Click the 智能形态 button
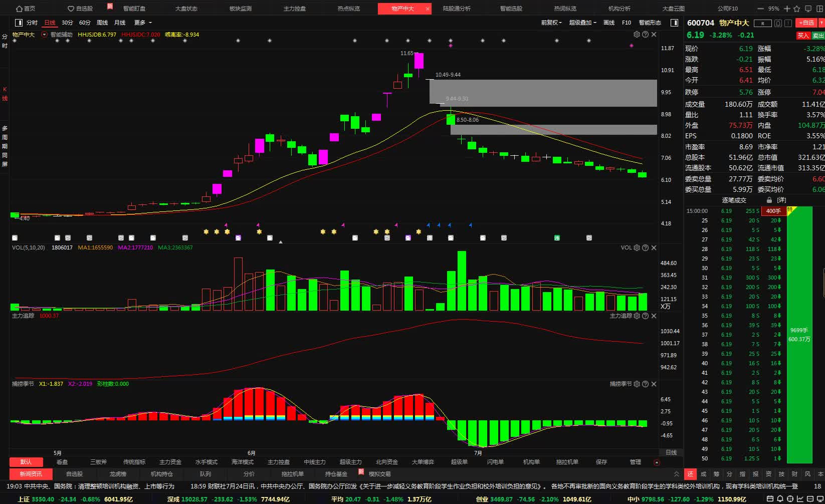Image resolution: width=825 pixels, height=504 pixels. tap(650, 23)
